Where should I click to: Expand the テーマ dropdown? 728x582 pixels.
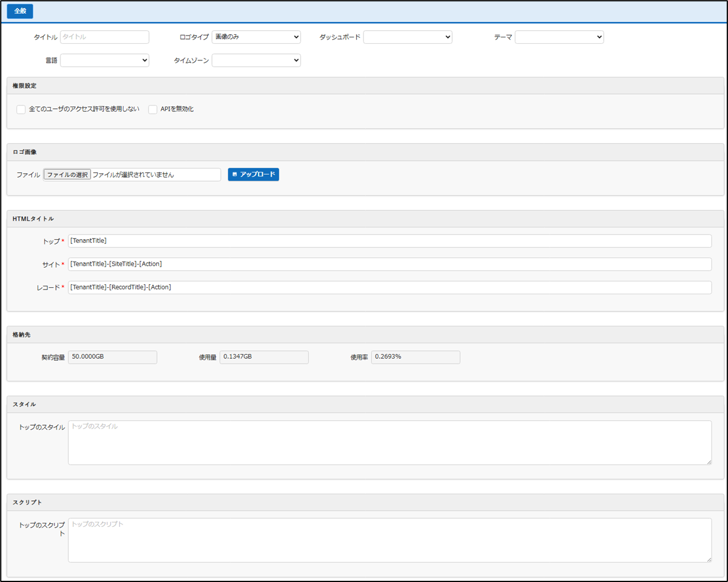(559, 37)
